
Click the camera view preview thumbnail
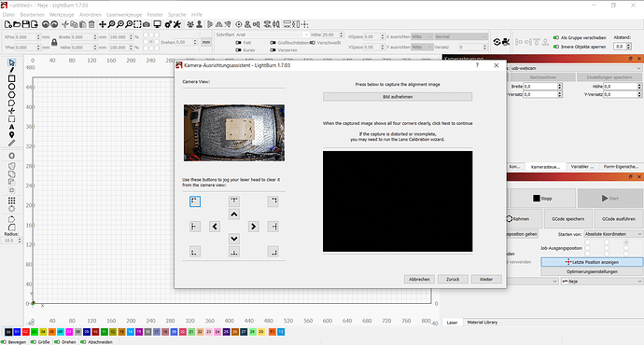(234, 132)
